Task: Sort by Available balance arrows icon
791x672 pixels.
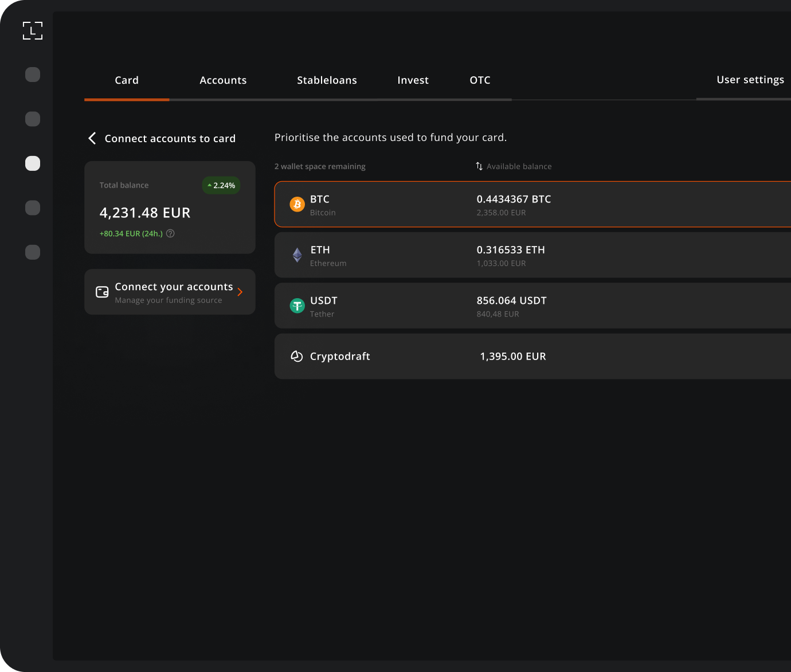Action: click(x=479, y=166)
